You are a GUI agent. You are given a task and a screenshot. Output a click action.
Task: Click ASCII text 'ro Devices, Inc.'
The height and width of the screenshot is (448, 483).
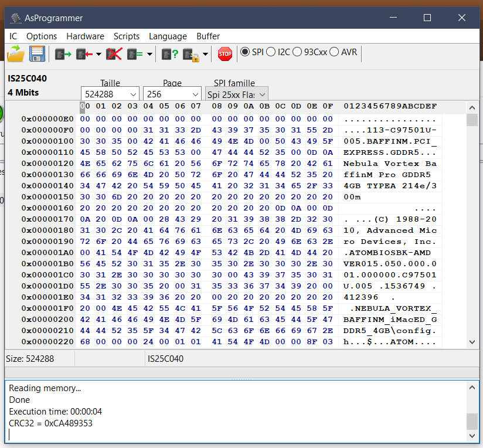(x=390, y=242)
